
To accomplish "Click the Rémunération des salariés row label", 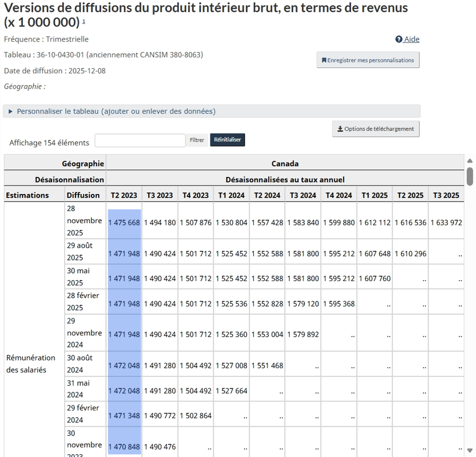I will (31, 363).
